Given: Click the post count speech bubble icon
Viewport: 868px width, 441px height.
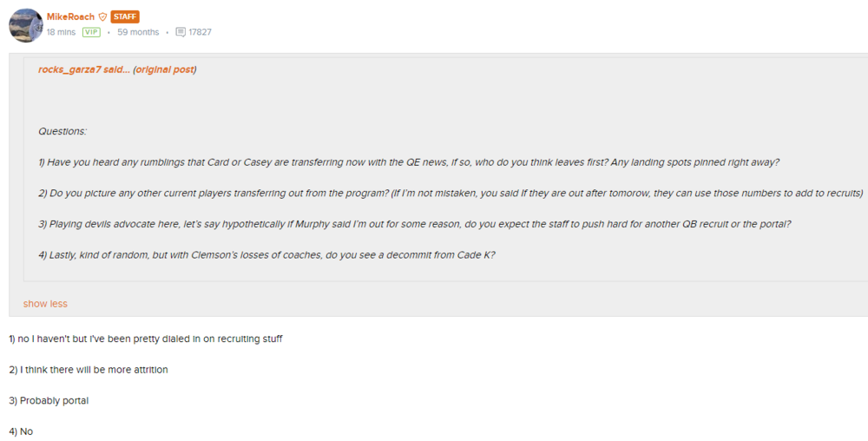Looking at the screenshot, I should 181,32.
